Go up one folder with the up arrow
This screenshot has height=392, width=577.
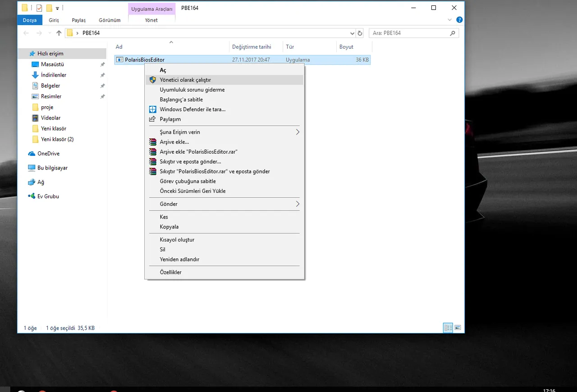point(59,33)
